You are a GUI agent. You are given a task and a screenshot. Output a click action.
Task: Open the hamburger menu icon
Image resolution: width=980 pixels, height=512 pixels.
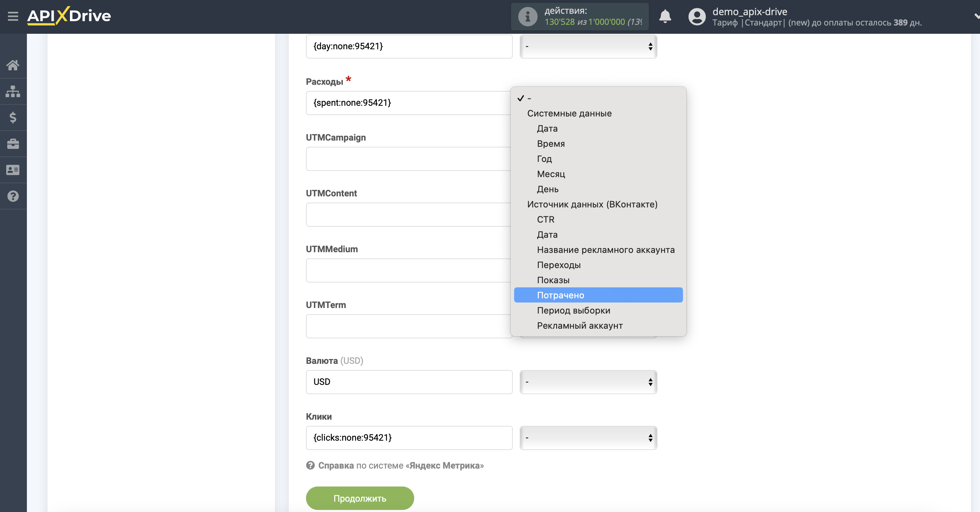13,16
